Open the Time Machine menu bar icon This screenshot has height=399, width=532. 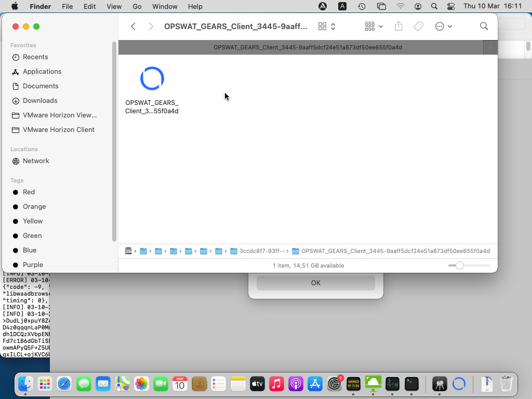coord(362,6)
